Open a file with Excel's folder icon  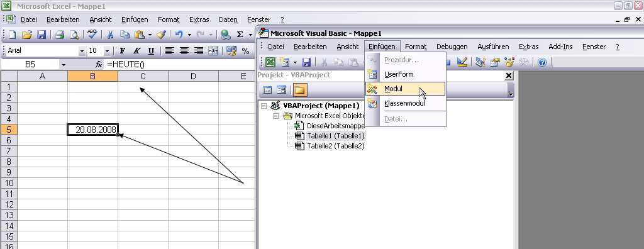pos(26,35)
